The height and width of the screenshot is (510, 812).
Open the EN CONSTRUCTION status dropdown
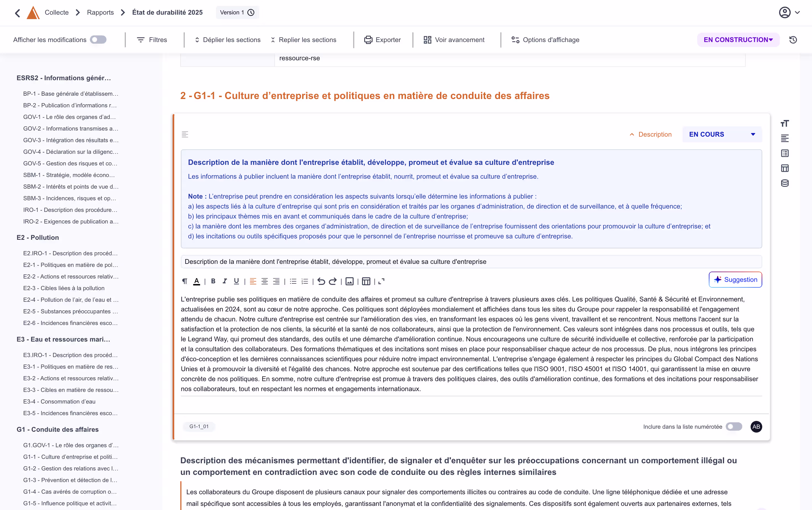(738, 40)
